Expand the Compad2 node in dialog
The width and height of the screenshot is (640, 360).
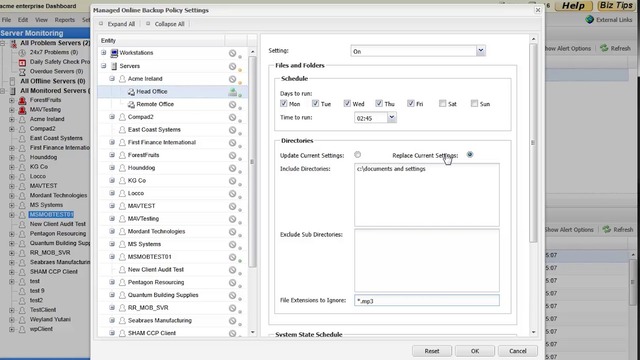pos(112,117)
